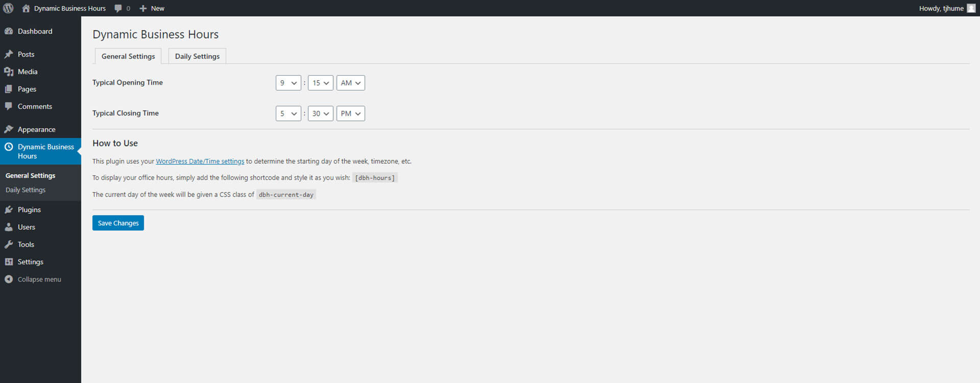
Task: Click the plus icon beside New
Action: [x=143, y=8]
